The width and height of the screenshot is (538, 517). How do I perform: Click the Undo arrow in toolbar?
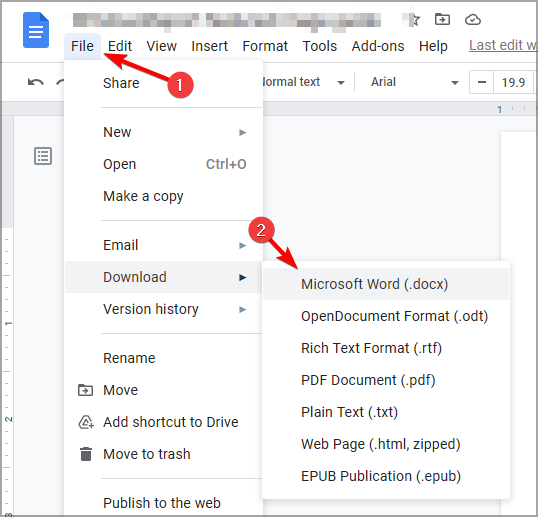(36, 82)
